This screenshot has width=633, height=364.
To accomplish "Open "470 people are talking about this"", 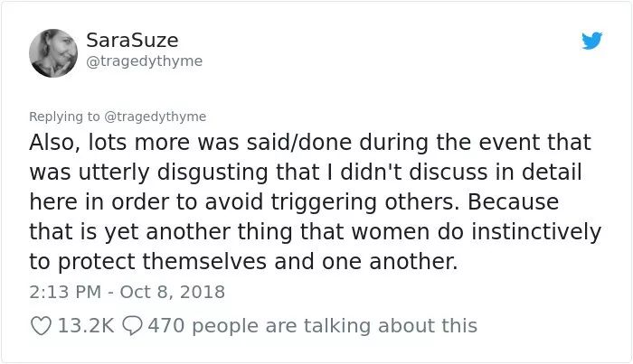I will 313,326.
